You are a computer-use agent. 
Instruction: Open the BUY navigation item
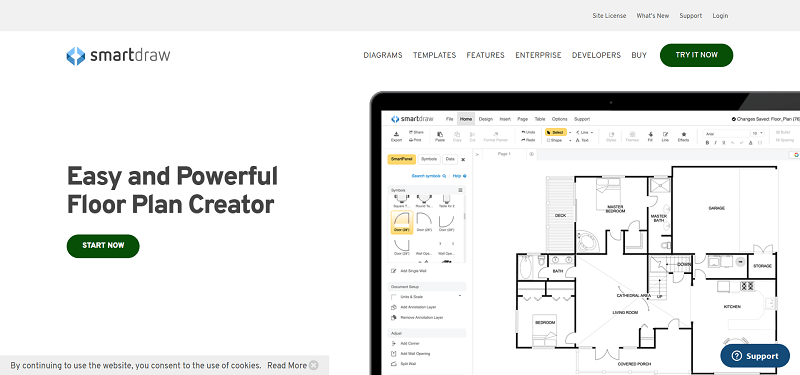(x=639, y=55)
